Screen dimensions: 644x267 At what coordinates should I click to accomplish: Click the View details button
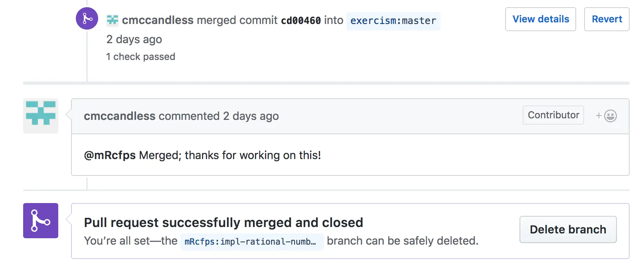540,19
